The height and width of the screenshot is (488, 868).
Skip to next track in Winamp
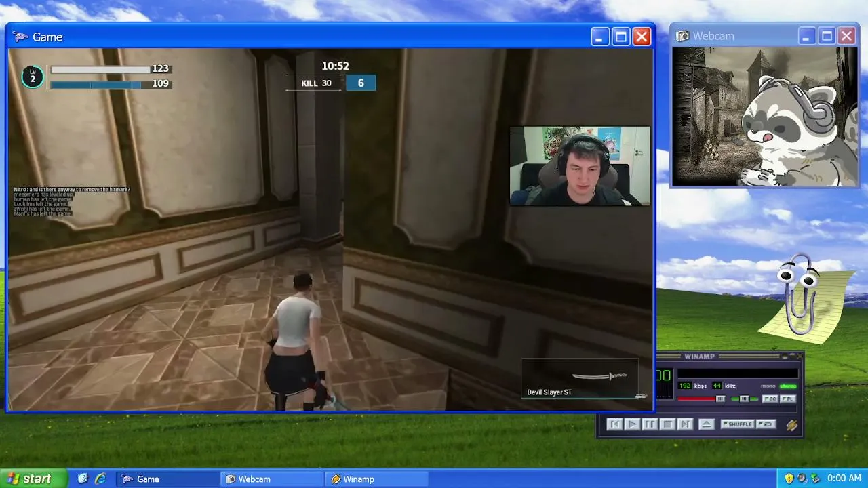[685, 424]
